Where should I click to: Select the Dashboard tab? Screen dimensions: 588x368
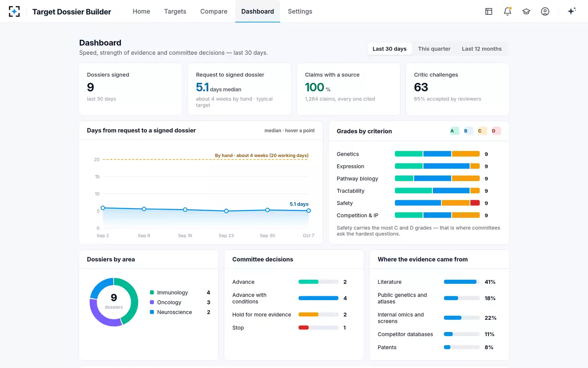258,11
